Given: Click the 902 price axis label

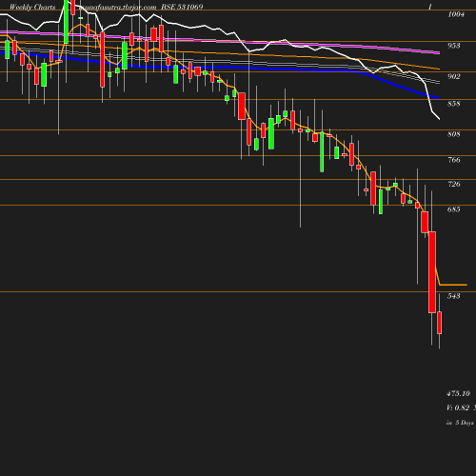Looking at the screenshot, I should tap(454, 76).
